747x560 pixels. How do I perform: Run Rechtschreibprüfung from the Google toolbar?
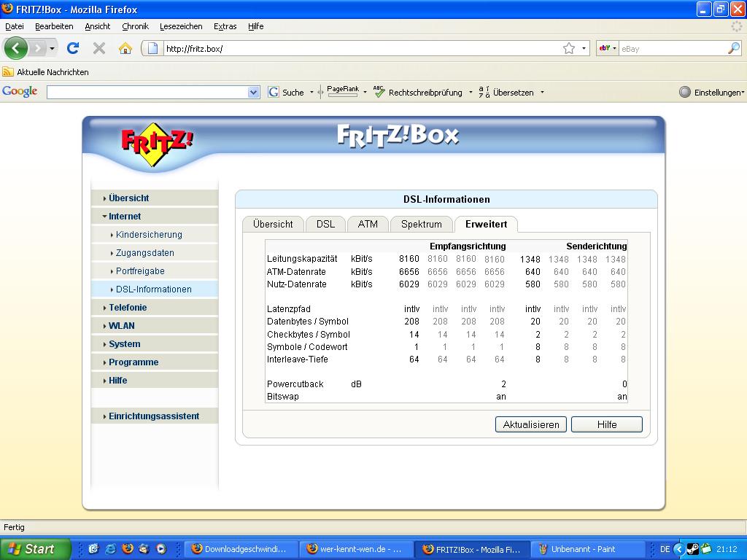[x=418, y=93]
